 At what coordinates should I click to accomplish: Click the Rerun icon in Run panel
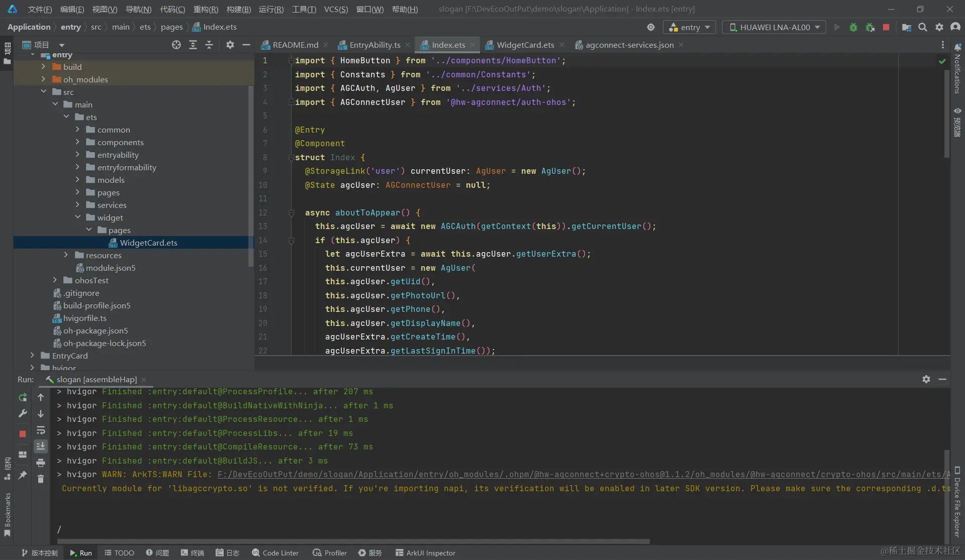[23, 397]
